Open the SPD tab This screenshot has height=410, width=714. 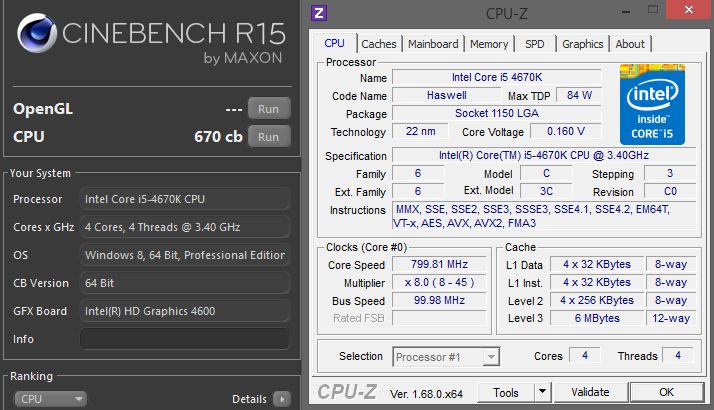(x=535, y=44)
